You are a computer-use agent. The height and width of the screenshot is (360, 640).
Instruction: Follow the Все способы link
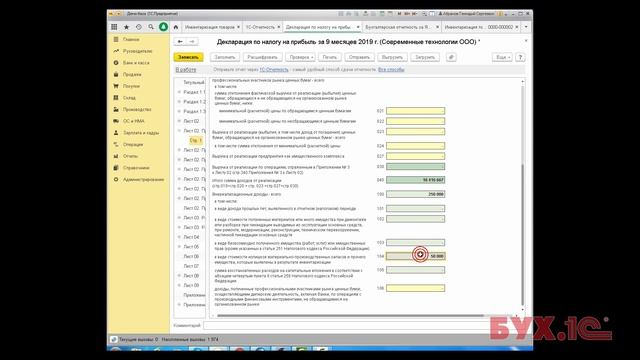point(391,70)
